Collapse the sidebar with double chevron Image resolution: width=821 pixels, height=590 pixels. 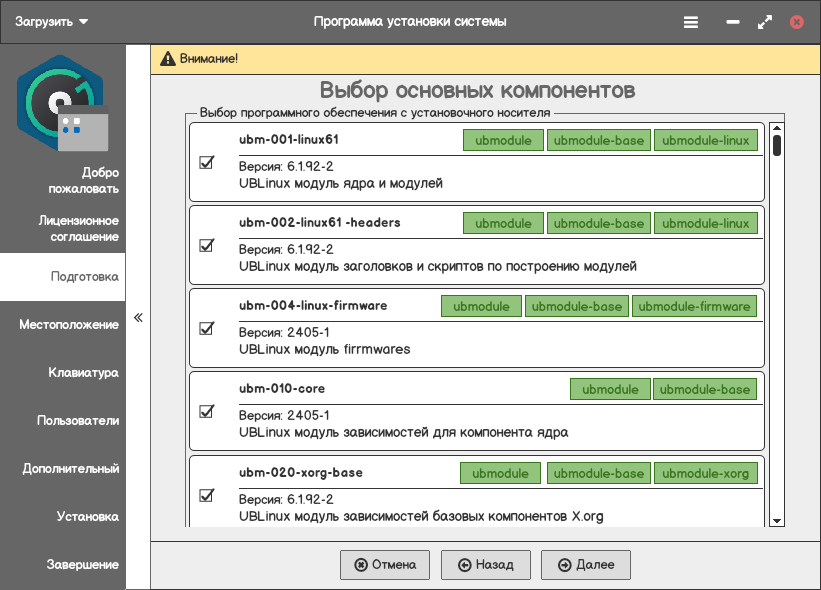click(138, 318)
